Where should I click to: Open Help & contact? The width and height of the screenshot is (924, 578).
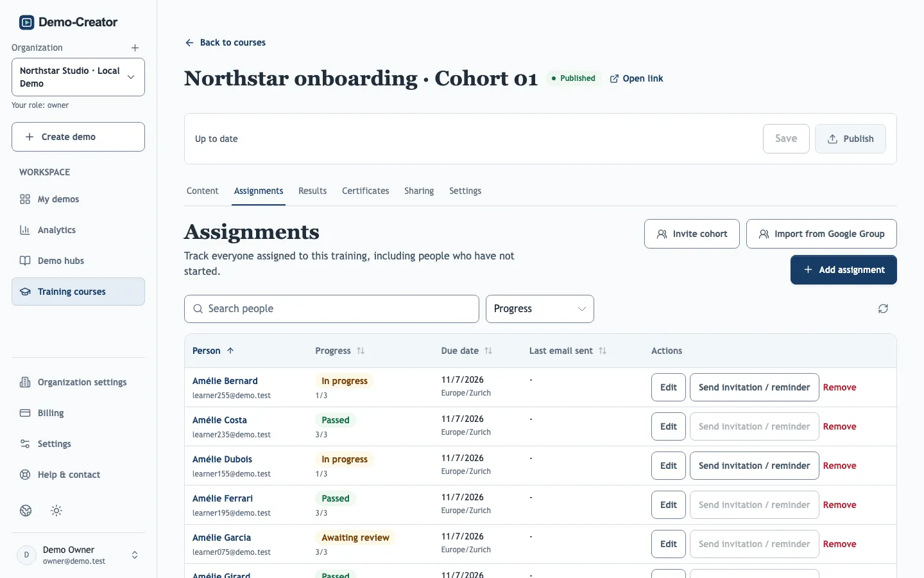tap(78, 475)
